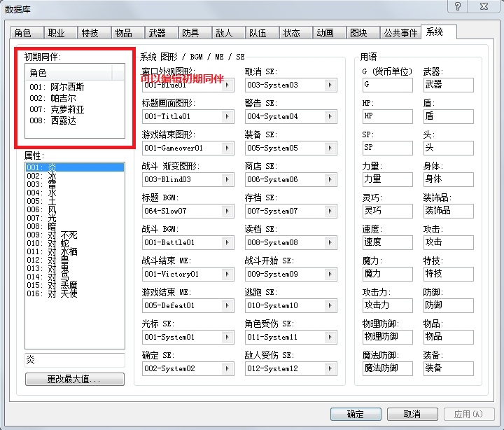Open the 武器 tab
Viewport: 504px width, 430px height.
click(161, 33)
